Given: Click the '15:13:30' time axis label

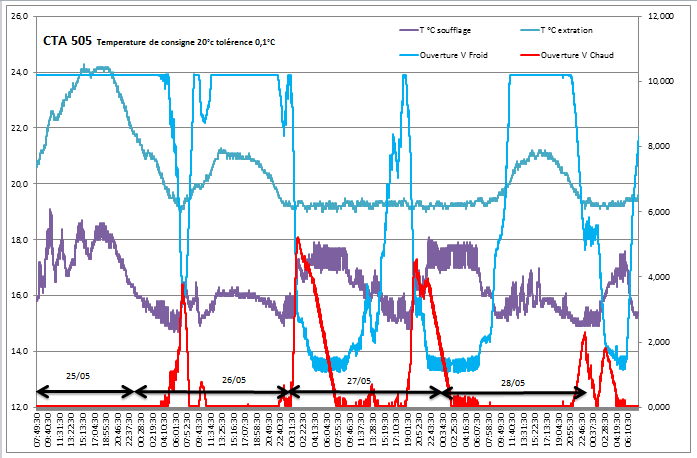Looking at the screenshot, I should (x=83, y=430).
